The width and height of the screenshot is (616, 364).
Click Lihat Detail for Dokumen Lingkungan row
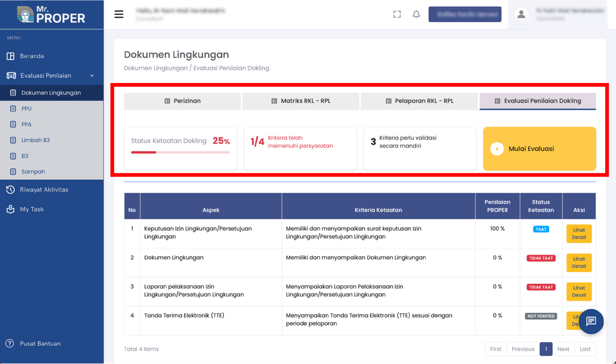pyautogui.click(x=579, y=262)
